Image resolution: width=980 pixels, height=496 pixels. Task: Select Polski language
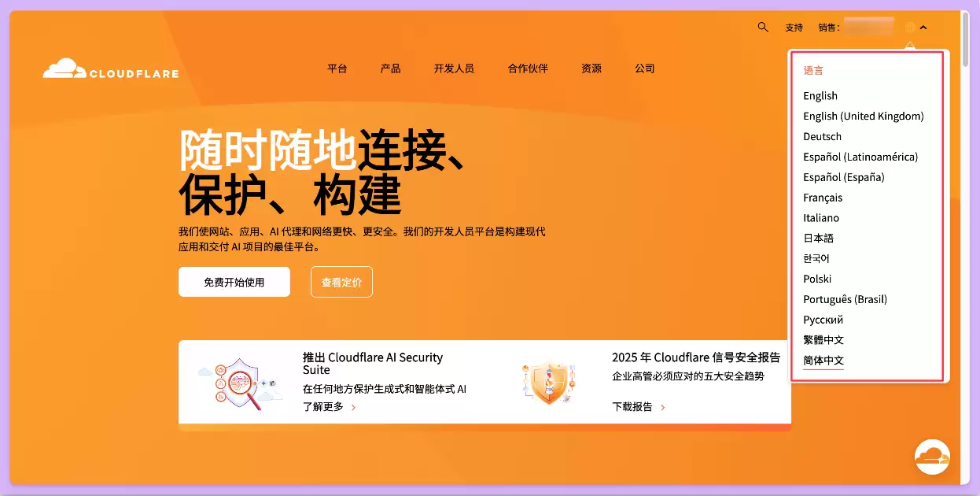(817, 279)
